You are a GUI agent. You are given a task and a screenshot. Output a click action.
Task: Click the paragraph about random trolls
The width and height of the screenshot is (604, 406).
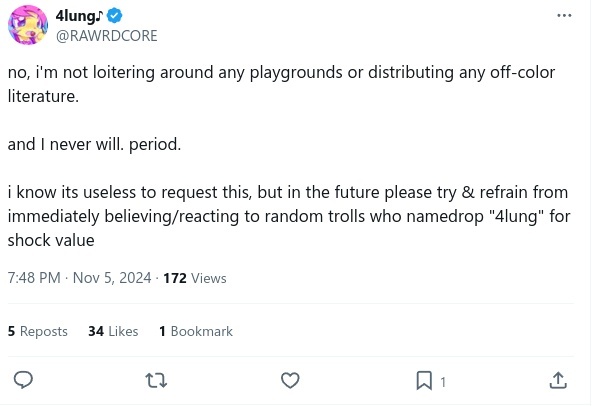(287, 216)
